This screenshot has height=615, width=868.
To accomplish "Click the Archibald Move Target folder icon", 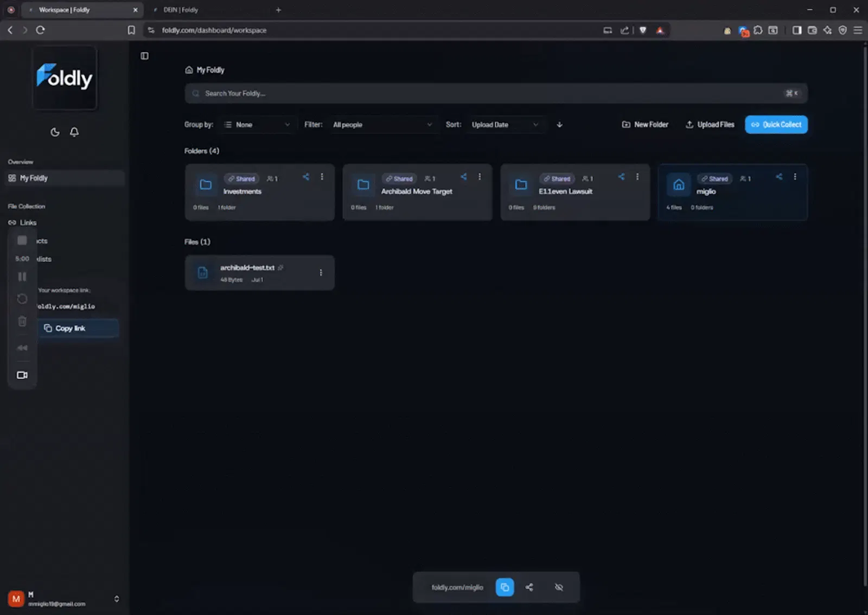I will click(x=363, y=185).
